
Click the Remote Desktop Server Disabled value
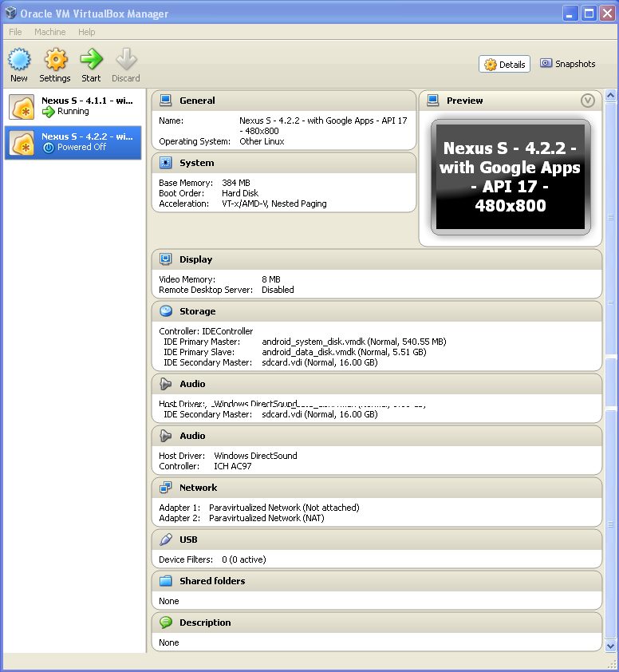pyautogui.click(x=278, y=290)
